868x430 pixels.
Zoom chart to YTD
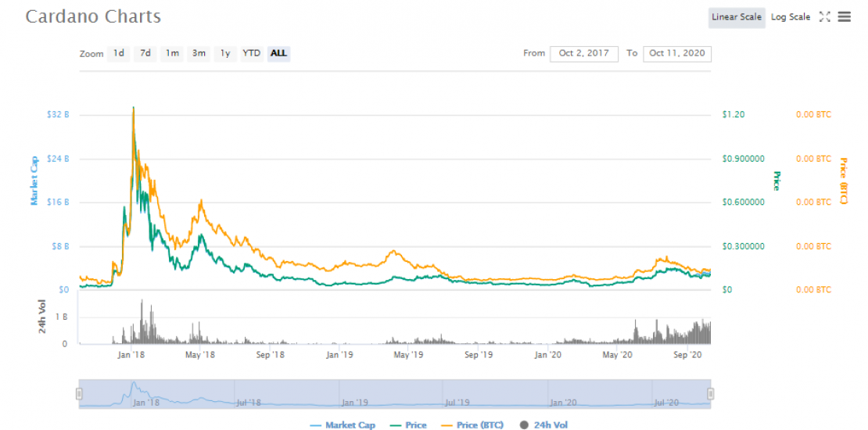point(251,53)
